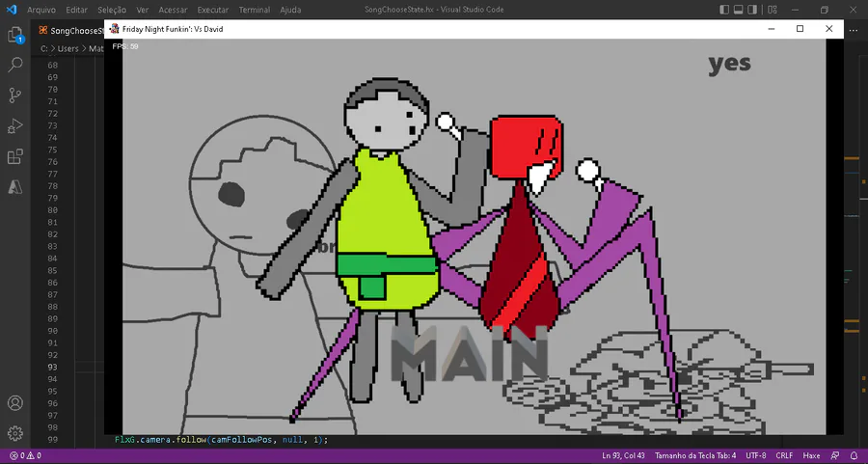Click line number 68 in gutter
Screen dimensions: 868x464
[52, 66]
